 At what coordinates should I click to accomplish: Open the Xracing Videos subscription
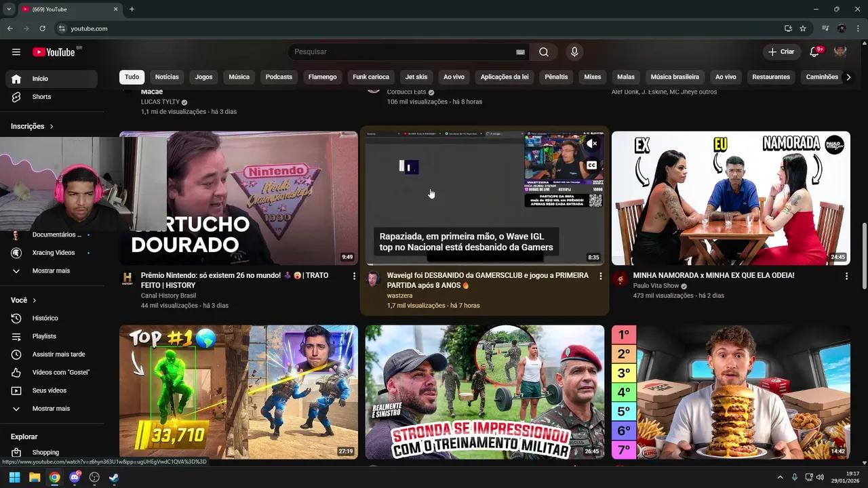coord(52,253)
